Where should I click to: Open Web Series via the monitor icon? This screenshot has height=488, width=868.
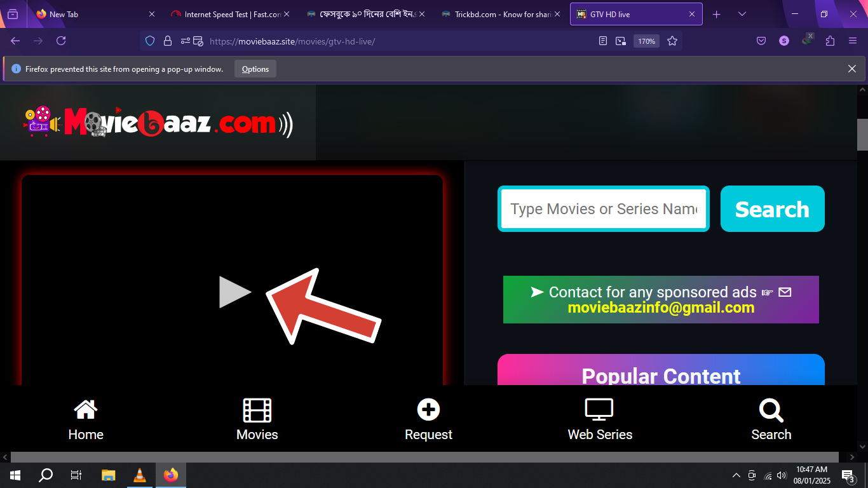coord(599,410)
